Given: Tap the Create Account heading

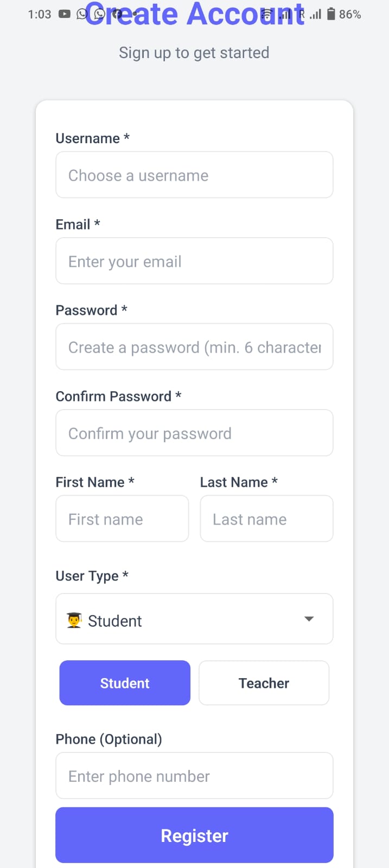Looking at the screenshot, I should pyautogui.click(x=194, y=15).
